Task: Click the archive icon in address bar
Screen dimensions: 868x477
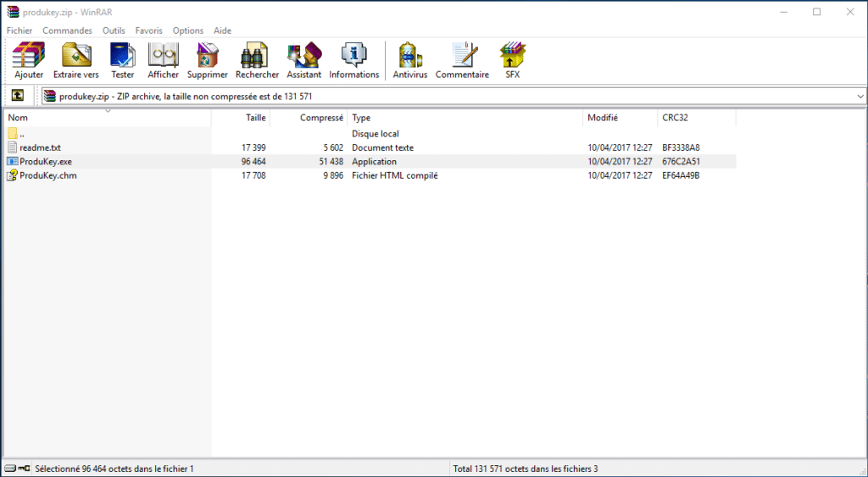Action: point(50,97)
